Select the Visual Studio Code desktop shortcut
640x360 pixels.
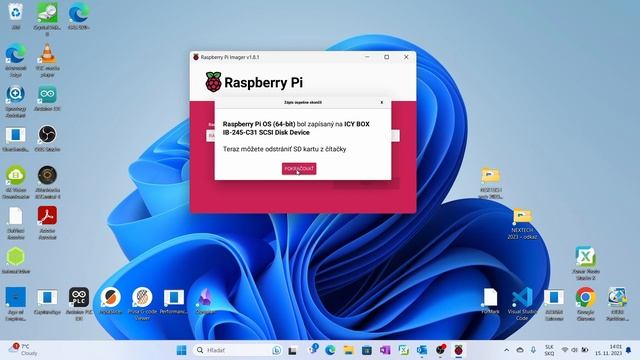click(x=522, y=304)
